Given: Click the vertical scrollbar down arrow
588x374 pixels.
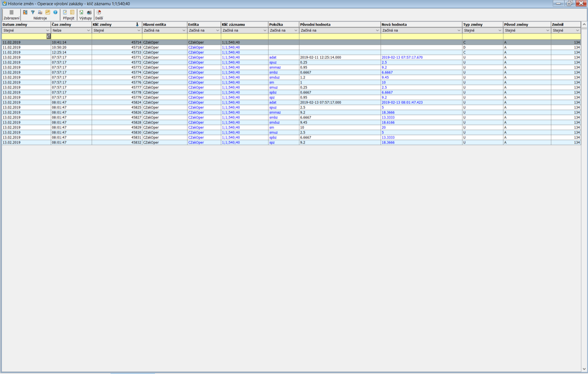Looking at the screenshot, I should point(584,369).
